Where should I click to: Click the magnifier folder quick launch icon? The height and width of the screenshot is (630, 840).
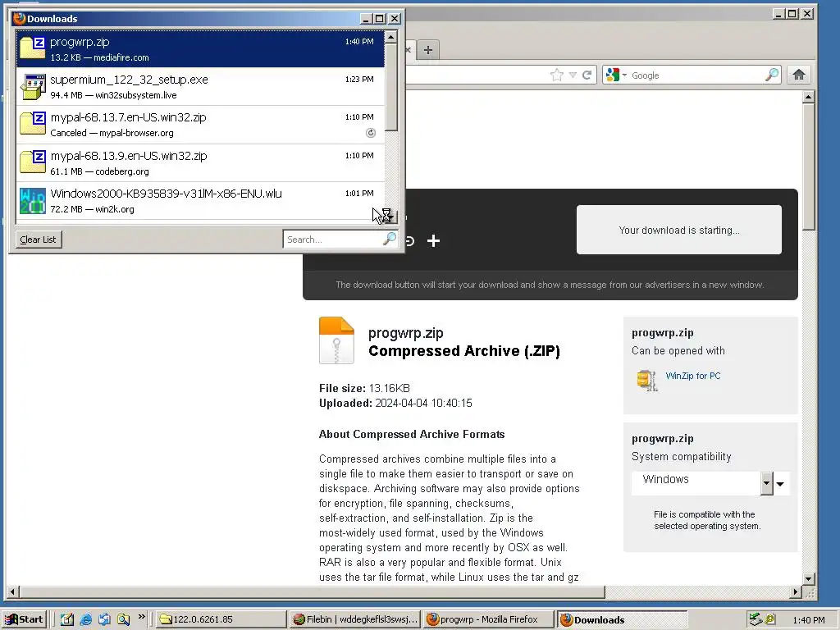coord(123,620)
